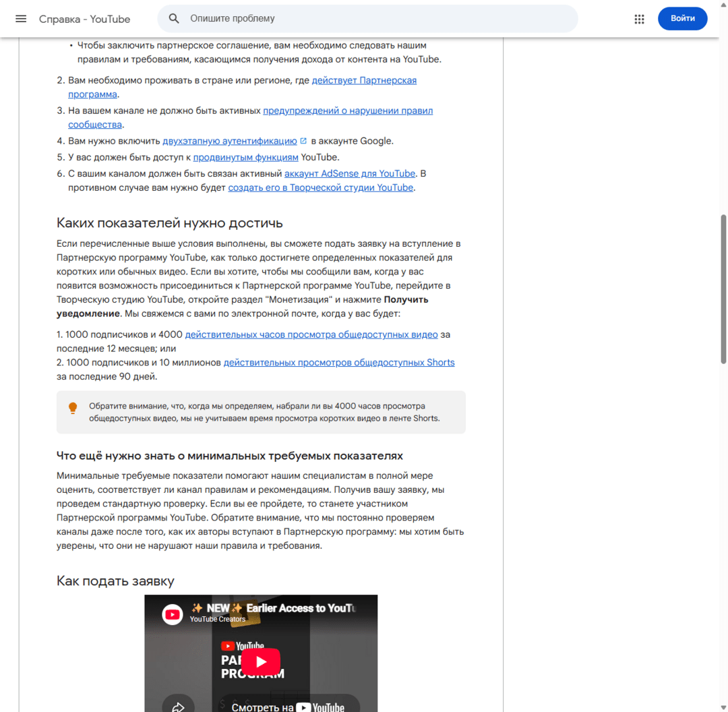Click the search magnifier icon
728x712 pixels.
pyautogui.click(x=174, y=19)
